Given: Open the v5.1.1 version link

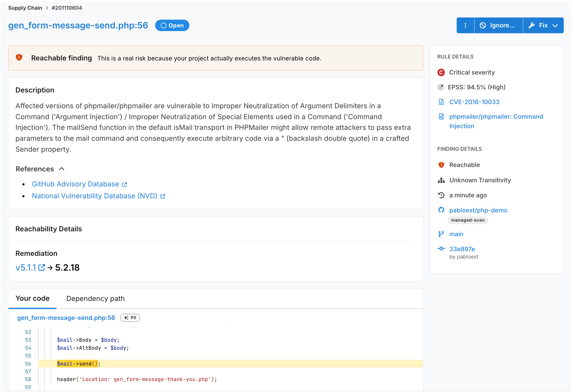Looking at the screenshot, I should [25, 267].
